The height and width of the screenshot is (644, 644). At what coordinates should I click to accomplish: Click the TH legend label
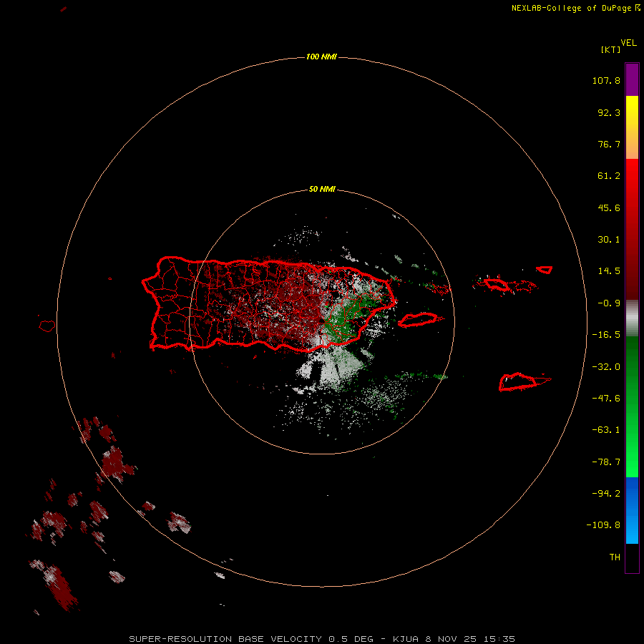615,557
